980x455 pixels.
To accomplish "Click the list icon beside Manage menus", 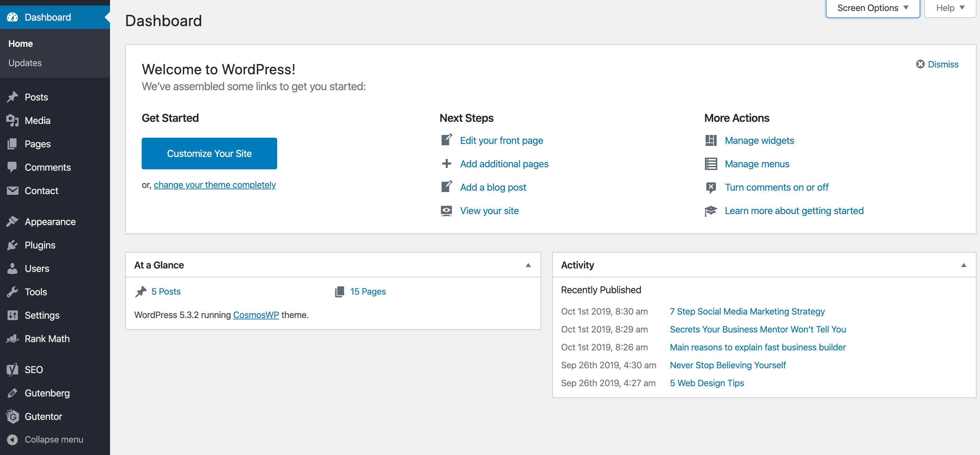I will (x=711, y=164).
